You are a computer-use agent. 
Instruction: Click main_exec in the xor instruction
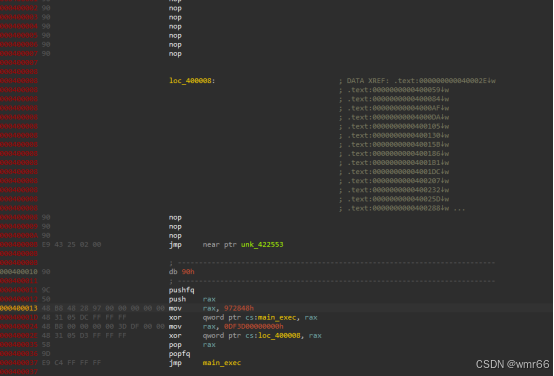point(277,318)
